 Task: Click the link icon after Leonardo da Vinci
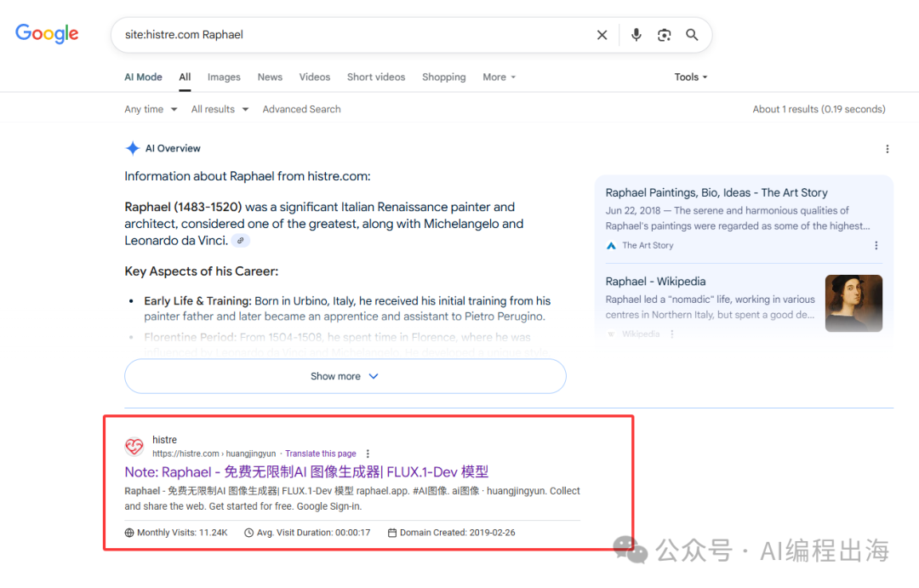click(241, 241)
